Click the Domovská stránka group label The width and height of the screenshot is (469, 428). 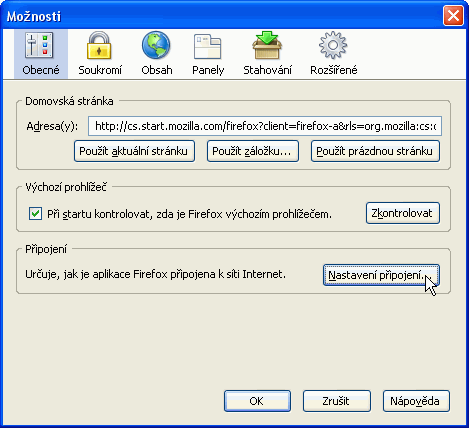tap(69, 101)
